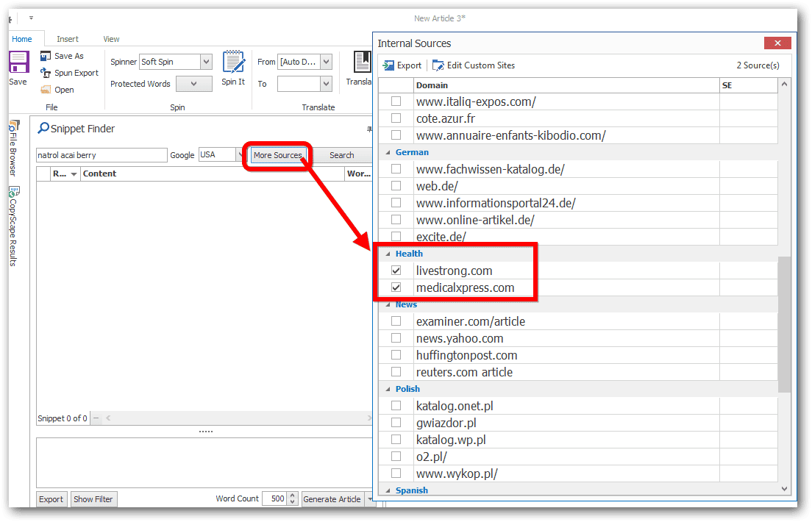
Task: Click the Word Count input field
Action: pos(275,498)
